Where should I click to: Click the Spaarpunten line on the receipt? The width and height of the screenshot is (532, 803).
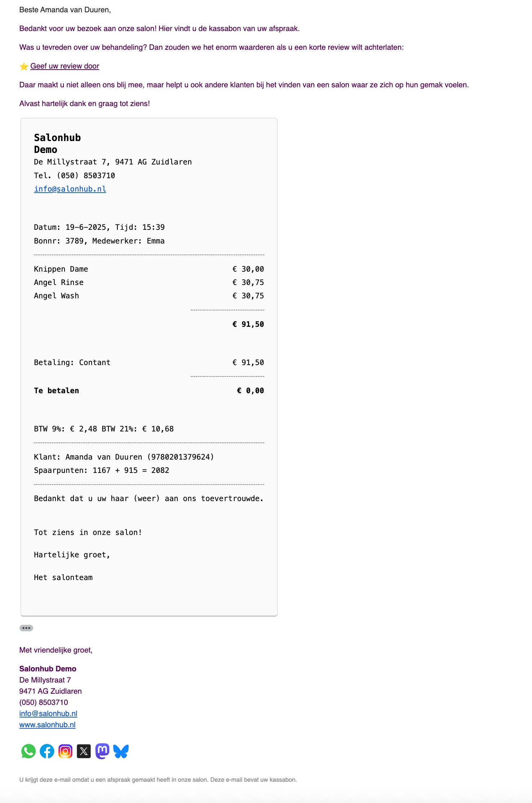click(101, 470)
